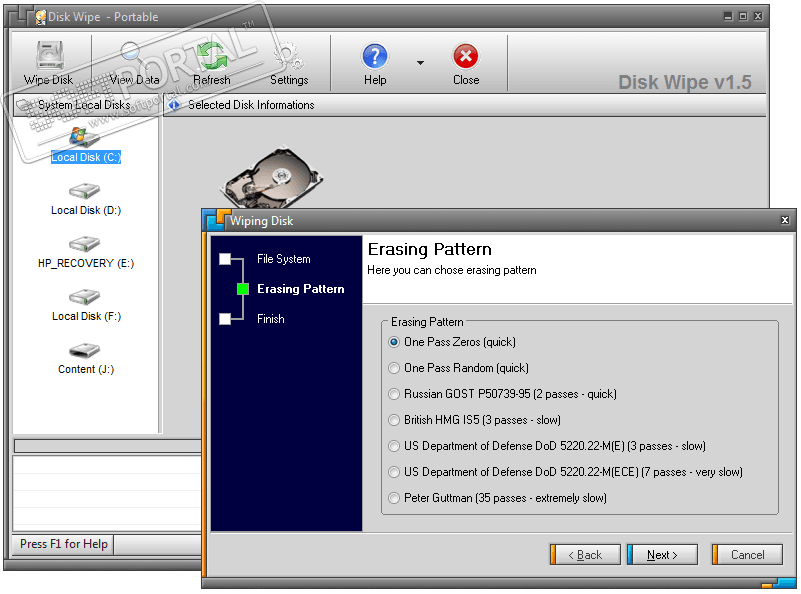Close the Wiping Disk dialog
The height and width of the screenshot is (594, 801).
coord(785,220)
